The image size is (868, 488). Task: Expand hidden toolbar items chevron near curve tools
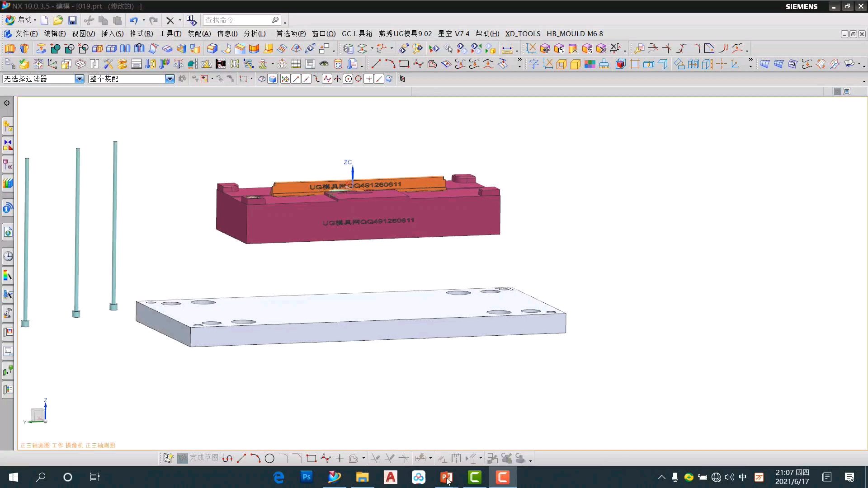coord(519,60)
